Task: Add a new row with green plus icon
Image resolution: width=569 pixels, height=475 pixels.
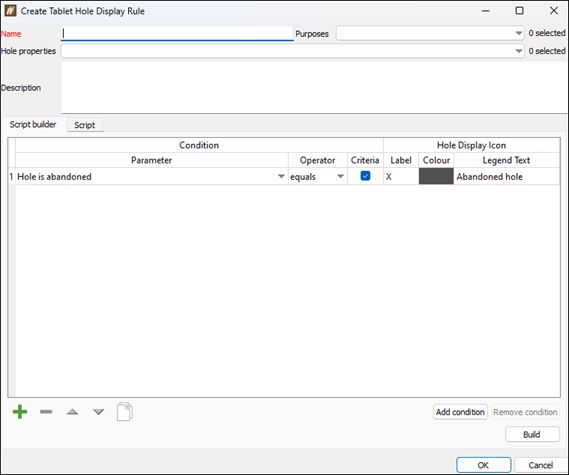Action: point(20,412)
